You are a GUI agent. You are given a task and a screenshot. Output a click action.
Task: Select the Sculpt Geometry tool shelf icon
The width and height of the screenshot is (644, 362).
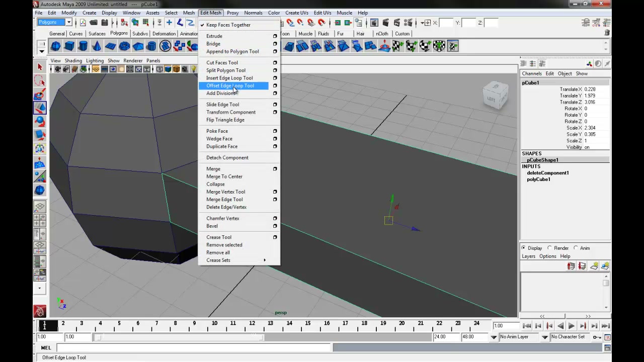[384, 46]
